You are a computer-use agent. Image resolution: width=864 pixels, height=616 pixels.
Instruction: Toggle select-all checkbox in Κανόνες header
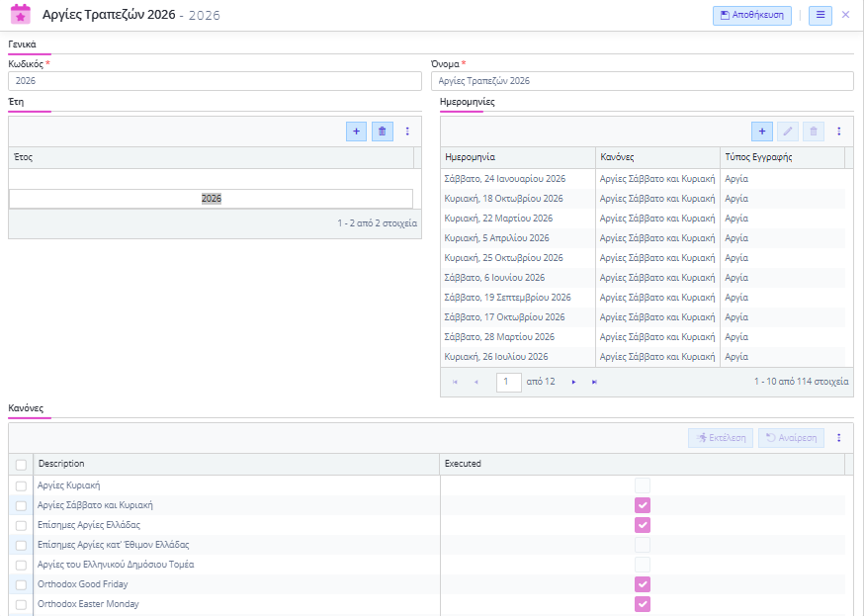pyautogui.click(x=21, y=464)
